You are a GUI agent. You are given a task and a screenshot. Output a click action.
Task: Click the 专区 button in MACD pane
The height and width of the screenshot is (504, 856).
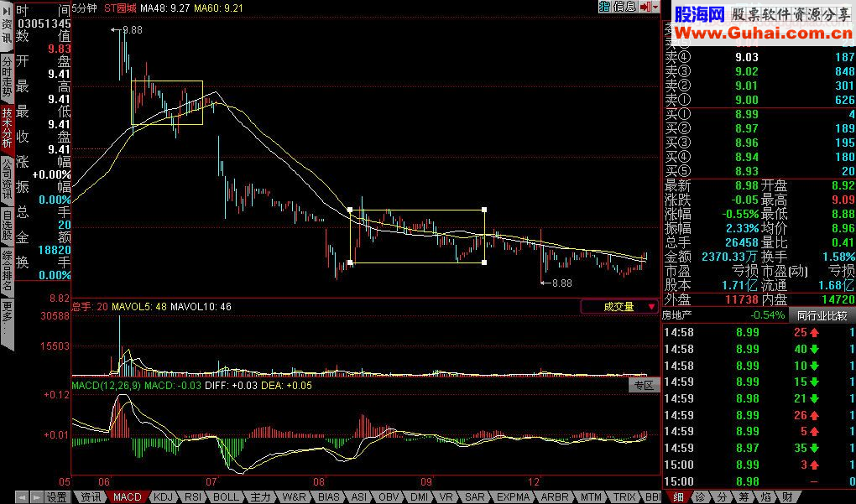(x=644, y=385)
